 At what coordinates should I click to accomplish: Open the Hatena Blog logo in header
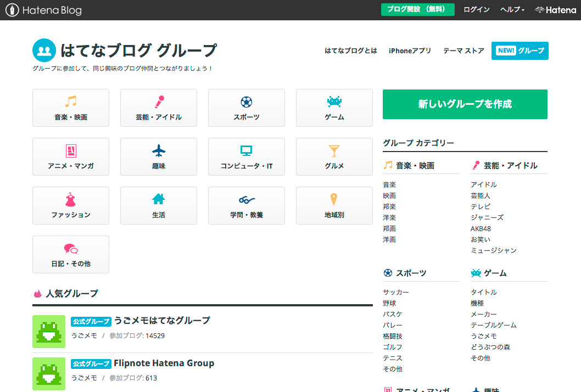click(43, 10)
